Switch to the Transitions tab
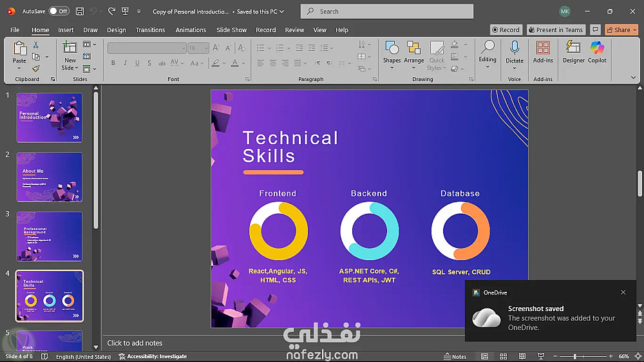The height and width of the screenshot is (362, 644). (x=150, y=30)
